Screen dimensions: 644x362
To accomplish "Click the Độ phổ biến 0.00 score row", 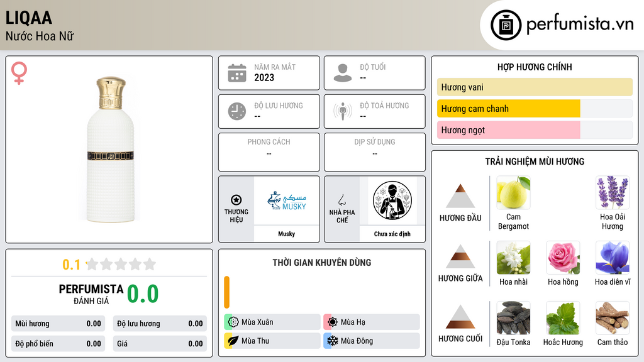I will [58, 344].
